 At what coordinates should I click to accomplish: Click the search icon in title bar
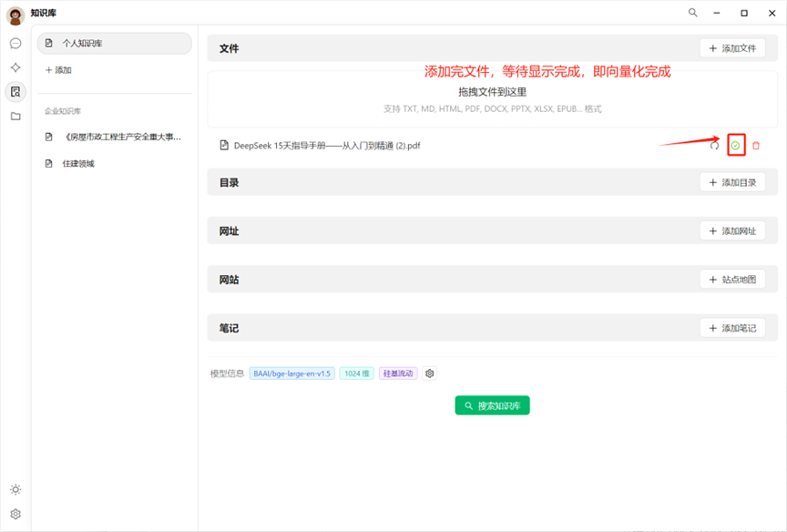(693, 13)
